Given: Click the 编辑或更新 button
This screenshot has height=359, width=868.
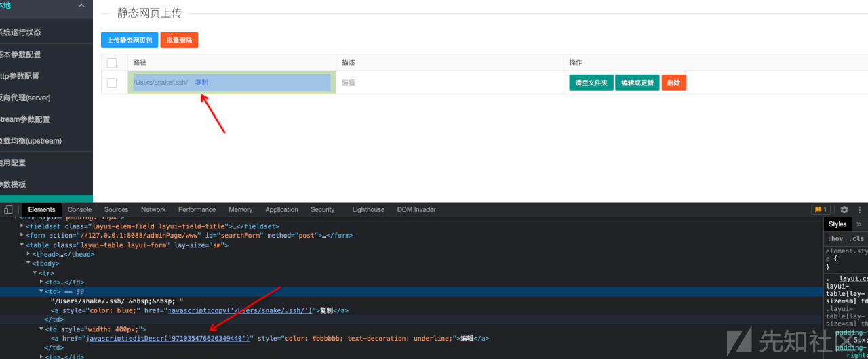Looking at the screenshot, I should (x=637, y=83).
